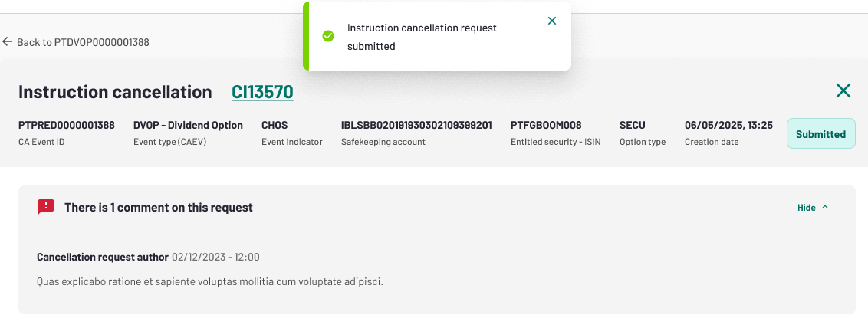Click the back arrow icon
868x325 pixels.
[7, 41]
